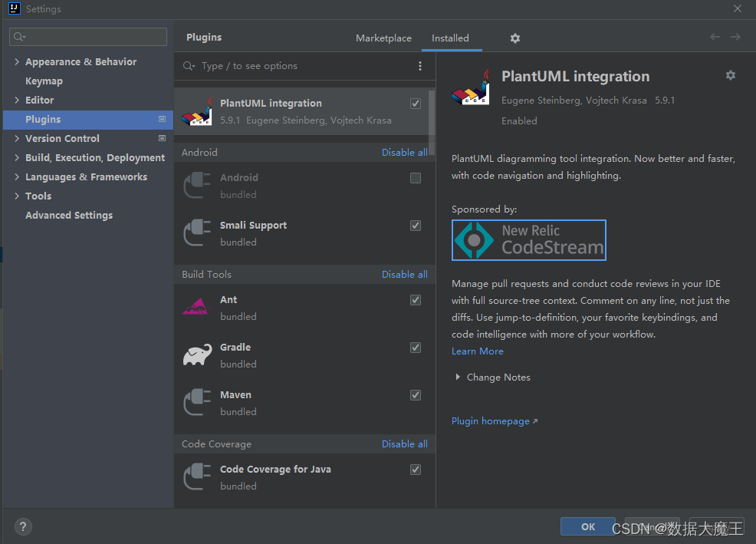The height and width of the screenshot is (544, 756).
Task: Select the Smali Support plugin name
Action: [x=253, y=226]
